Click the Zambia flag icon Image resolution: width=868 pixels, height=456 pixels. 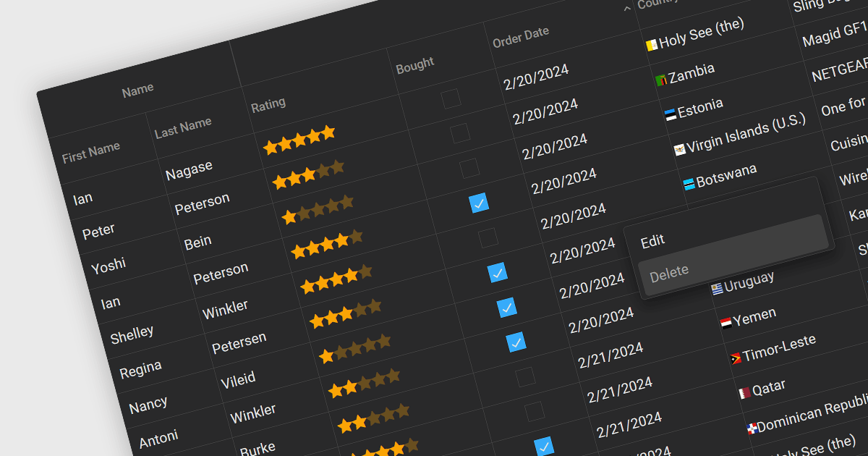coord(661,80)
